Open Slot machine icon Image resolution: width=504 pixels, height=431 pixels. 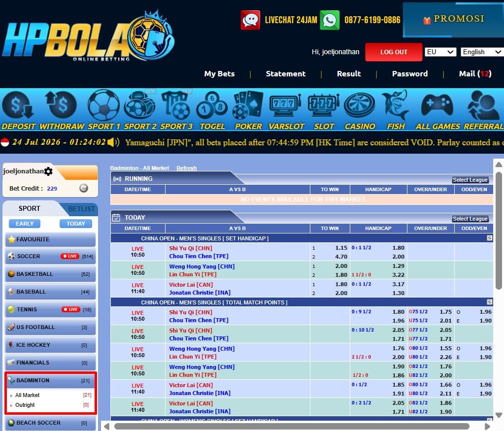click(323, 105)
